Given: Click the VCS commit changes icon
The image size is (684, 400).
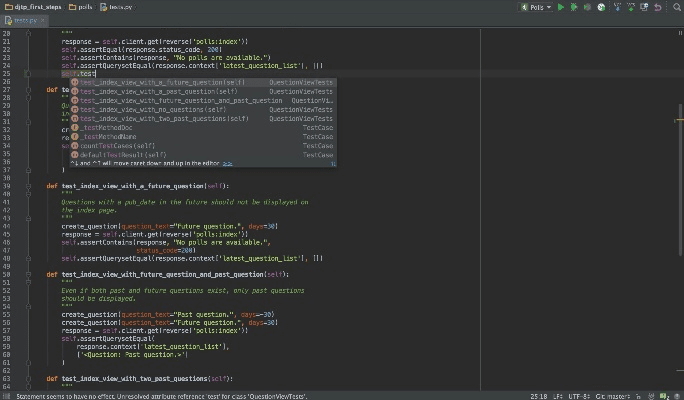Looking at the screenshot, I should point(629,7).
